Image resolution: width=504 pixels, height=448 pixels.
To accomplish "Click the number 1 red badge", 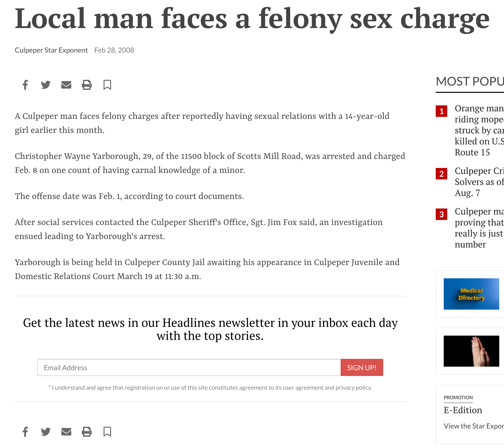I will coord(441,111).
